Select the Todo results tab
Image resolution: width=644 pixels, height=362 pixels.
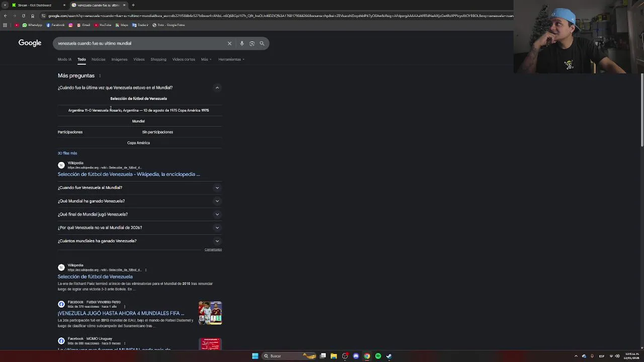(x=82, y=59)
